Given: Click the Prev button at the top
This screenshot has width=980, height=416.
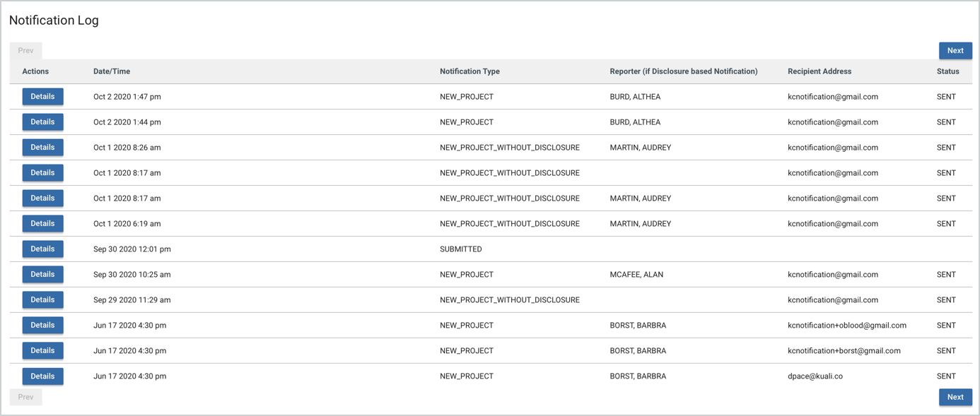Looking at the screenshot, I should [x=25, y=50].
